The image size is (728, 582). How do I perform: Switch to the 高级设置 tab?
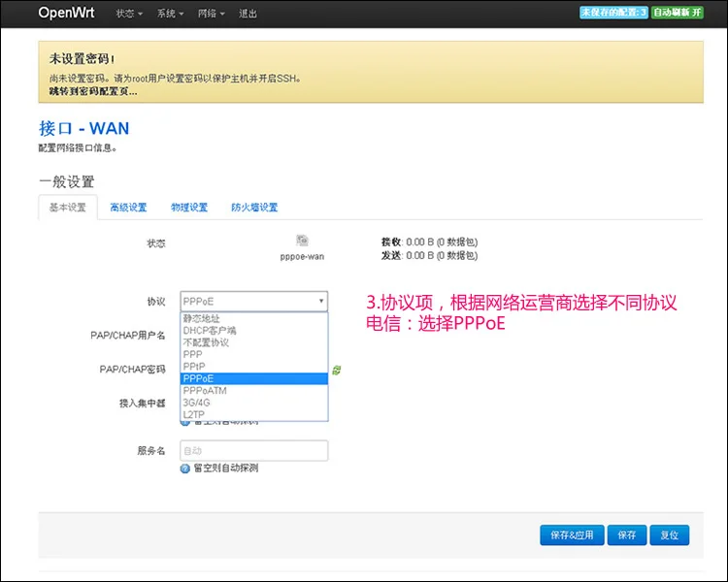[128, 208]
